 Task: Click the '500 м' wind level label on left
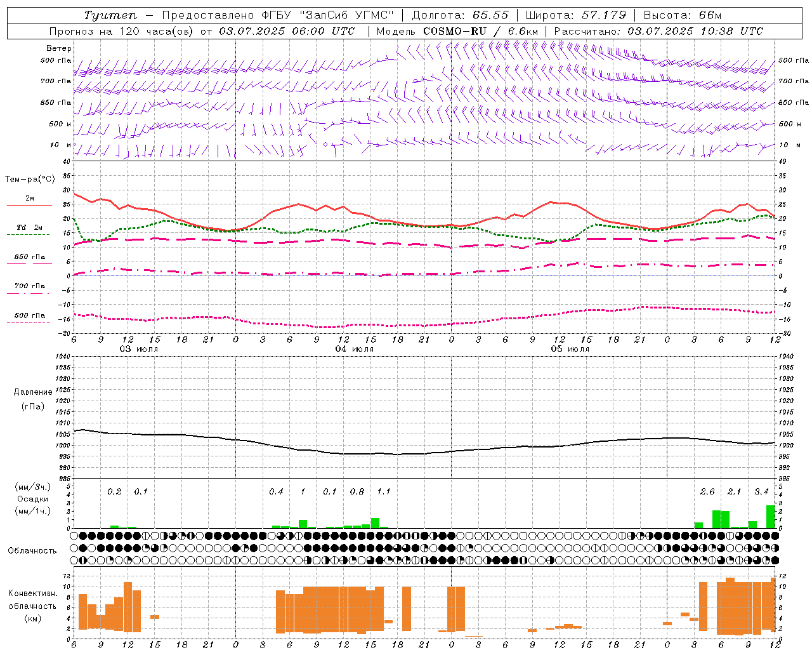click(x=60, y=124)
